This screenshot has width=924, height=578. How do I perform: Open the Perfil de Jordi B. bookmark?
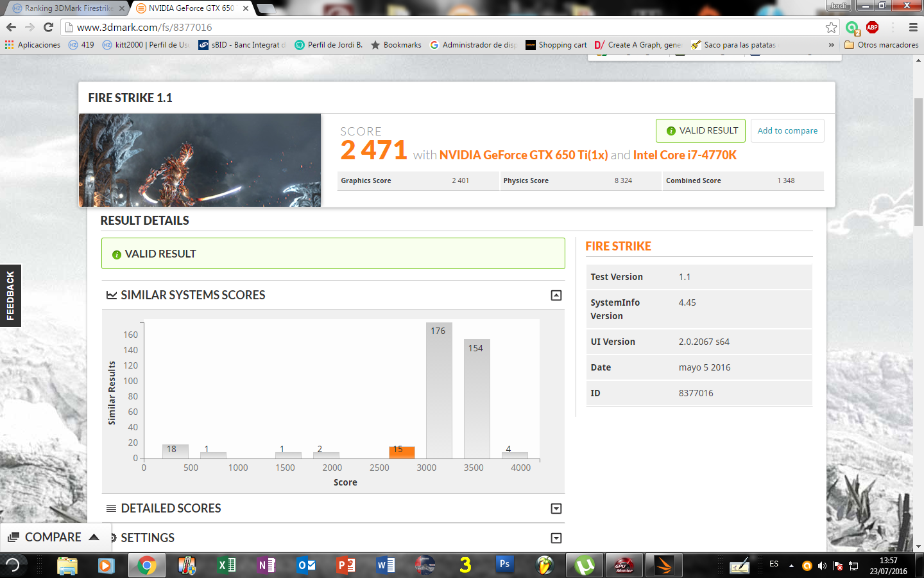(329, 45)
